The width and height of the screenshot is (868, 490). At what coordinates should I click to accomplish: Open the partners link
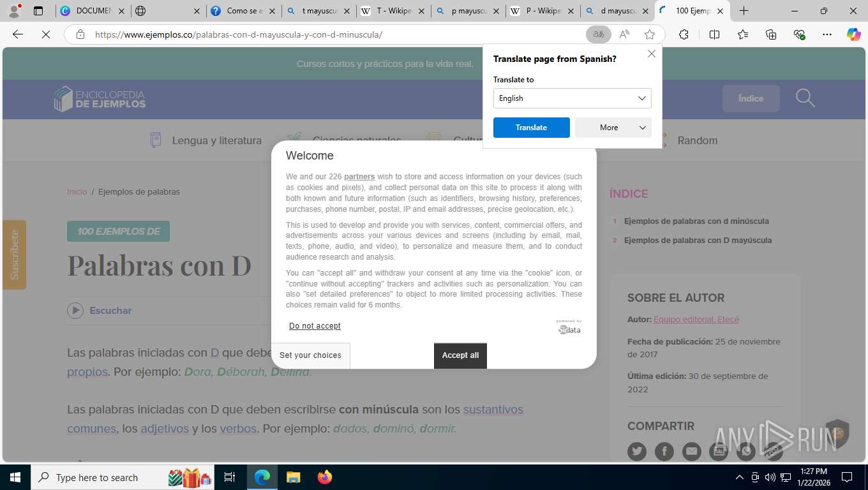(359, 177)
